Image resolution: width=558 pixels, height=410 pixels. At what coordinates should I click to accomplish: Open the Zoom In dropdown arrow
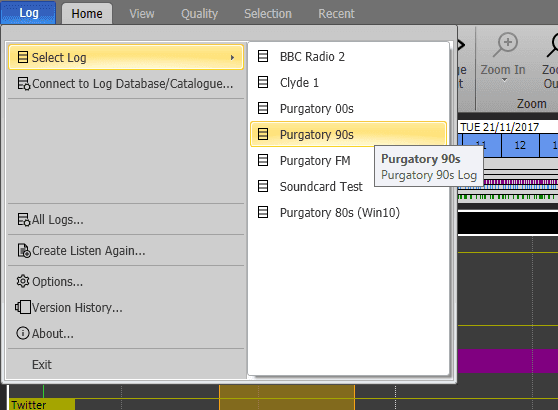pyautogui.click(x=504, y=80)
